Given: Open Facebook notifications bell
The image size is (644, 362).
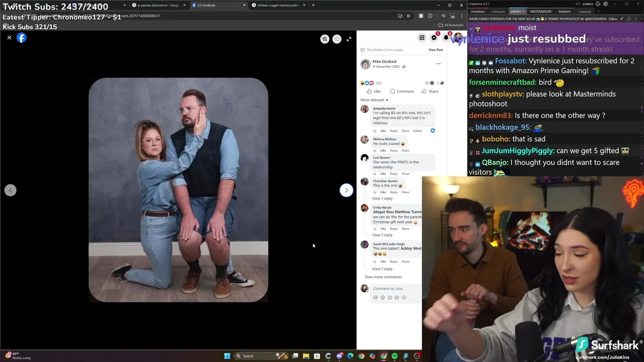Looking at the screenshot, I should pyautogui.click(x=446, y=38).
